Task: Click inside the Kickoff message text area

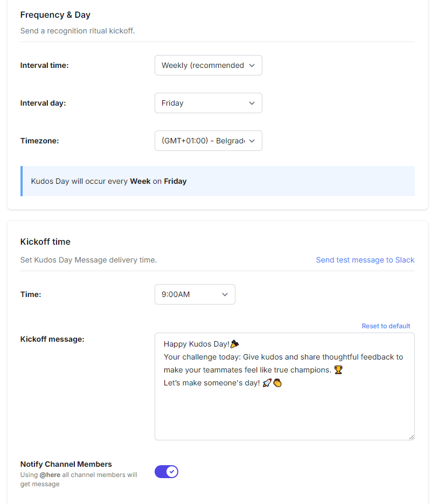Action: click(x=284, y=410)
